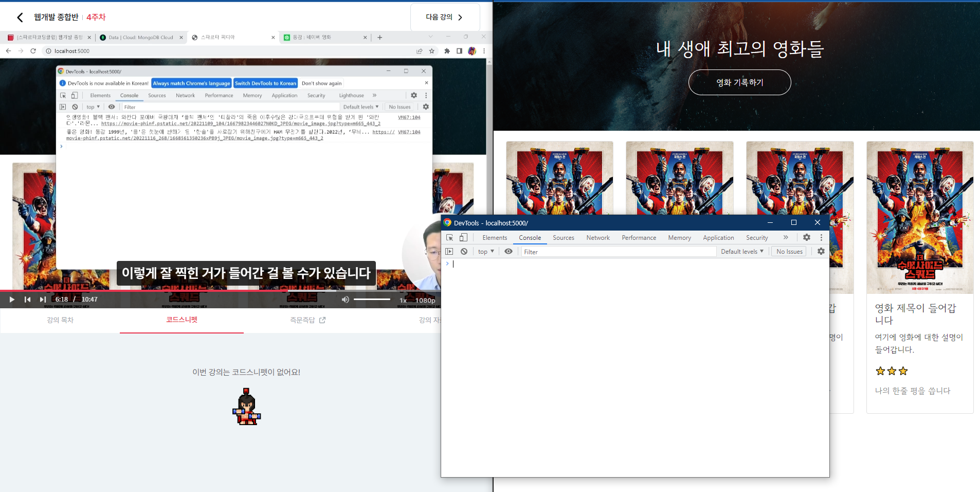
Task: Open top context dropdown in front DevTools
Action: [486, 252]
